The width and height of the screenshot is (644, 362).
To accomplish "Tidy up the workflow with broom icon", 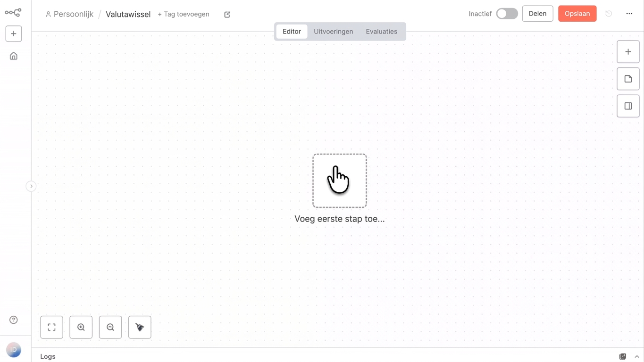I will pyautogui.click(x=140, y=327).
